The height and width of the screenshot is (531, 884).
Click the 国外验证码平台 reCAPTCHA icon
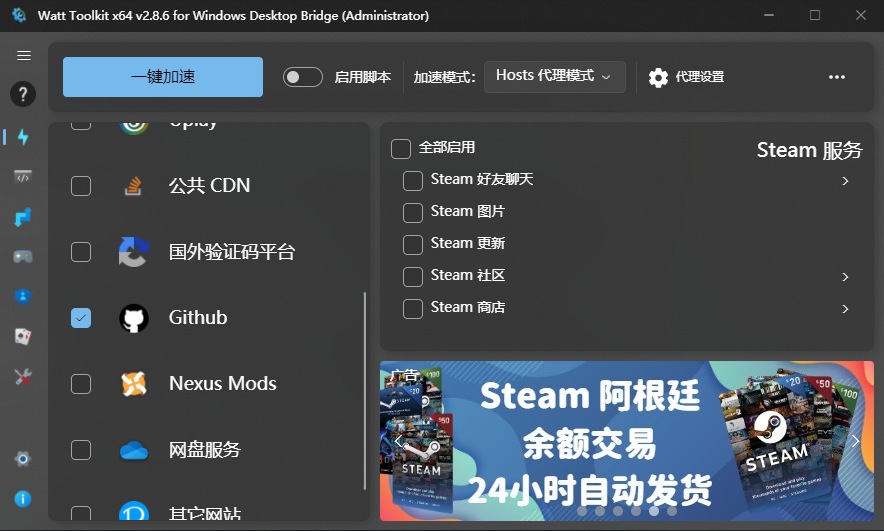(x=134, y=251)
